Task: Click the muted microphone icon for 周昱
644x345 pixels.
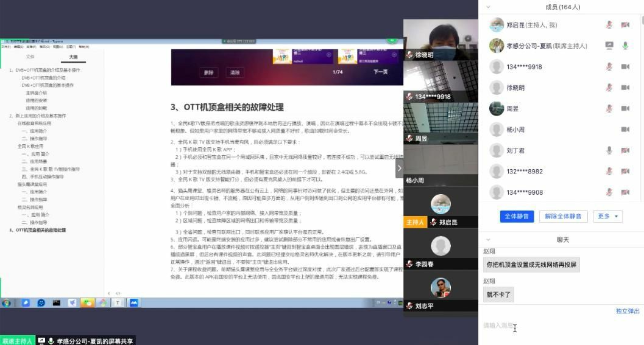Action: (x=609, y=108)
